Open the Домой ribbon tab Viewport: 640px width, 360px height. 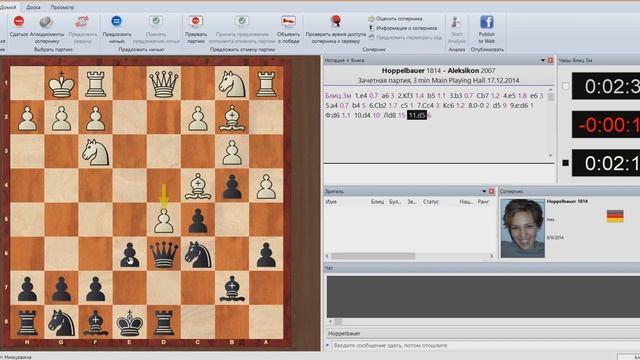pyautogui.click(x=8, y=7)
